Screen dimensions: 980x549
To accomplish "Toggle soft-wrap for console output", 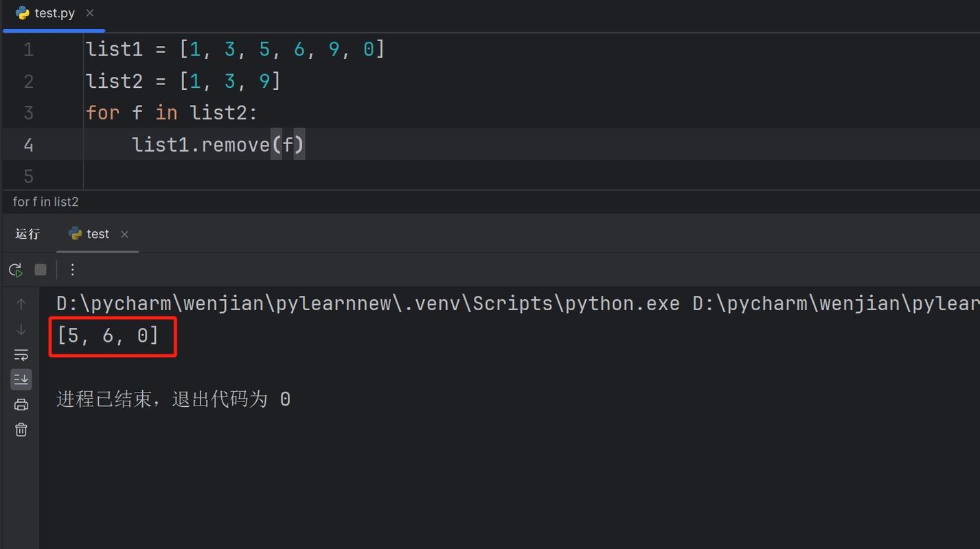I will tap(21, 355).
